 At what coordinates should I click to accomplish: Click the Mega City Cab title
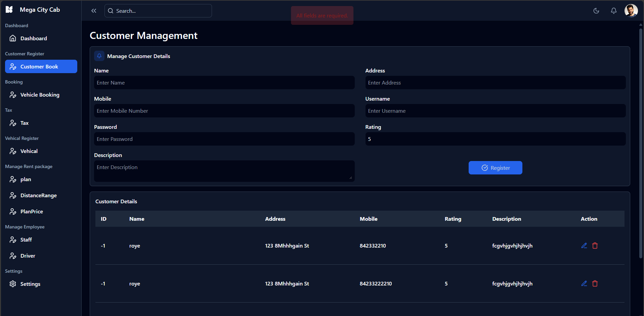(x=40, y=10)
